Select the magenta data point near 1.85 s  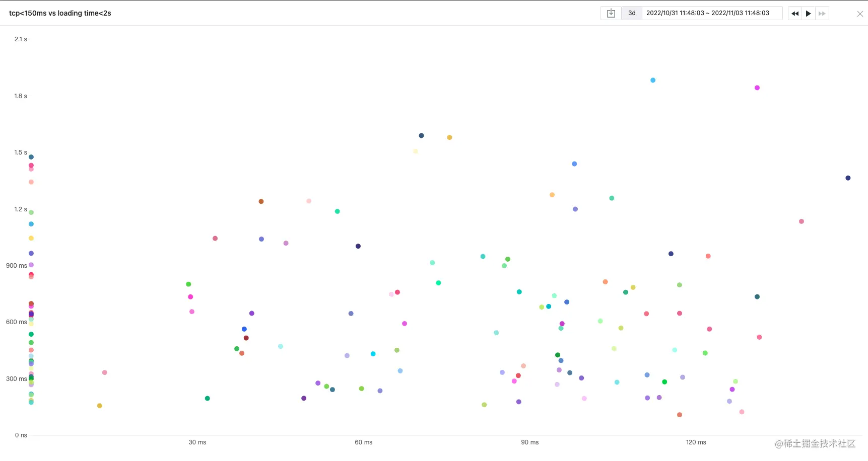[757, 88]
